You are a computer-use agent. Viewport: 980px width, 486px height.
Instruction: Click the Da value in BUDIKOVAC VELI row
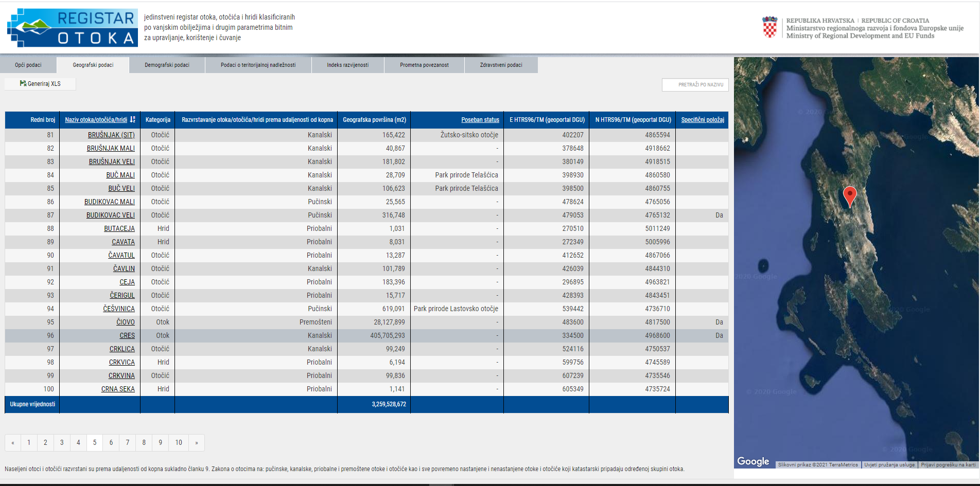(x=719, y=215)
